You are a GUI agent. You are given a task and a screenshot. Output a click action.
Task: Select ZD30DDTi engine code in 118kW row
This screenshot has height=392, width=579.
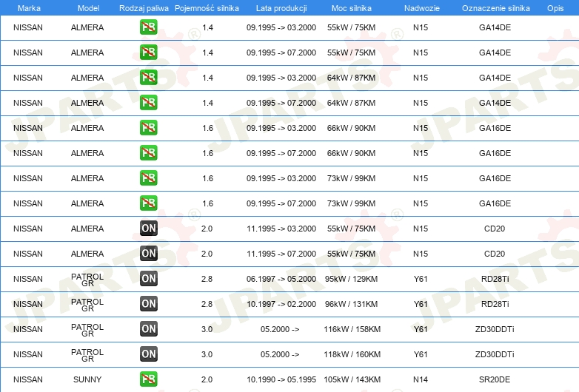point(495,354)
